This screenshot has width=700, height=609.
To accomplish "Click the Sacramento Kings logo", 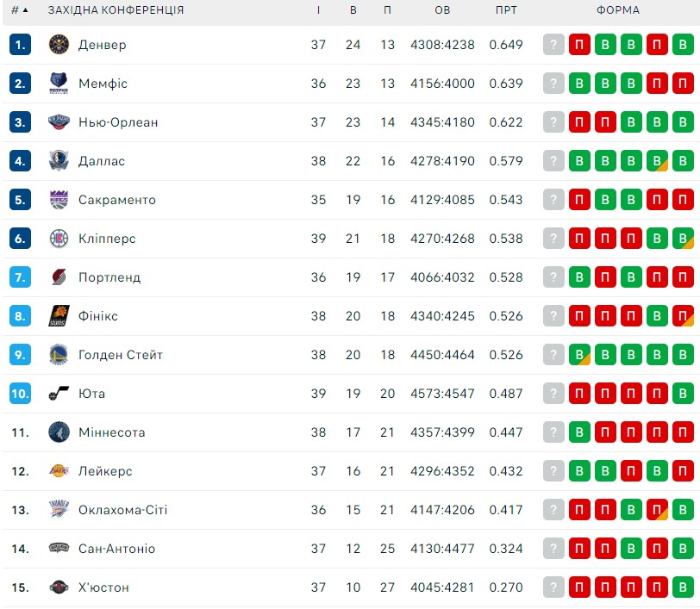I will coord(59,200).
